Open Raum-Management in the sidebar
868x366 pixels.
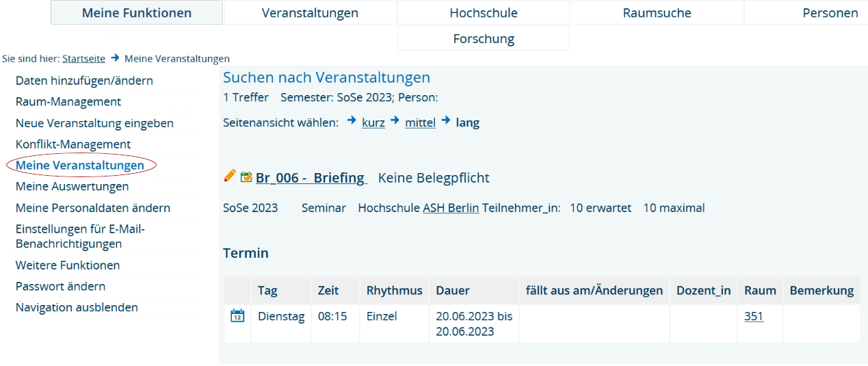[x=68, y=102]
